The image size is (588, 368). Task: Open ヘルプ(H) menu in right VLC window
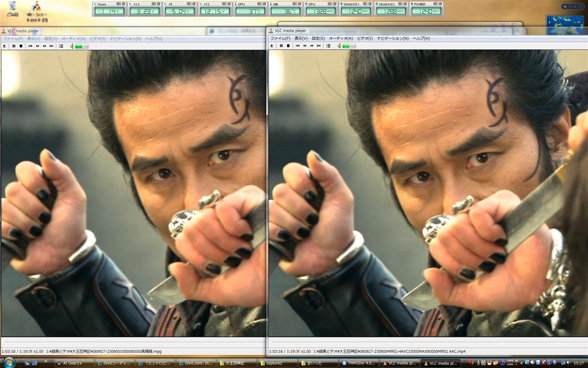click(421, 39)
